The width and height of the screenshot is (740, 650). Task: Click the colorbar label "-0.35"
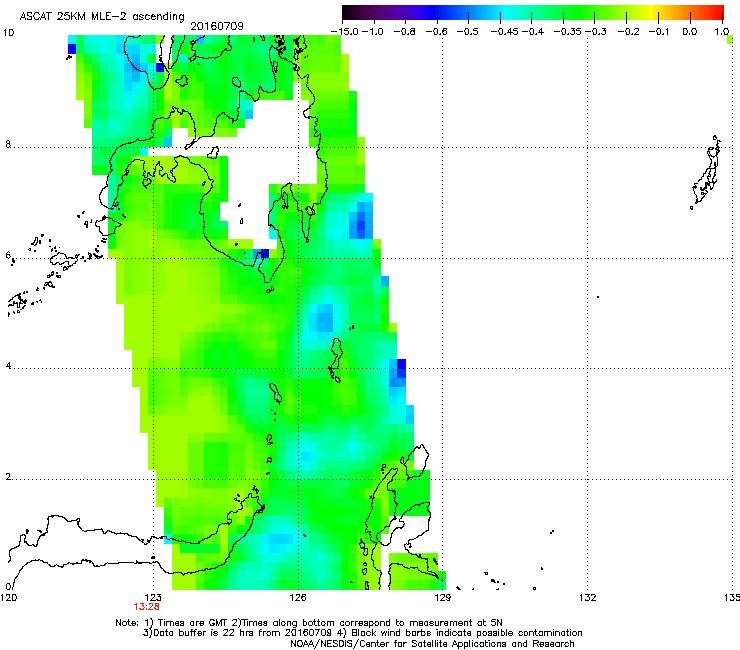[568, 32]
